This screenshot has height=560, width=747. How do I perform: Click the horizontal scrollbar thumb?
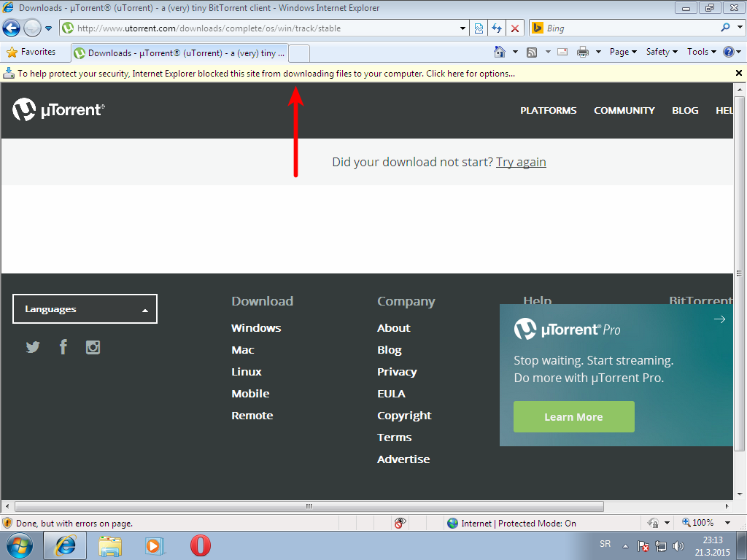309,506
